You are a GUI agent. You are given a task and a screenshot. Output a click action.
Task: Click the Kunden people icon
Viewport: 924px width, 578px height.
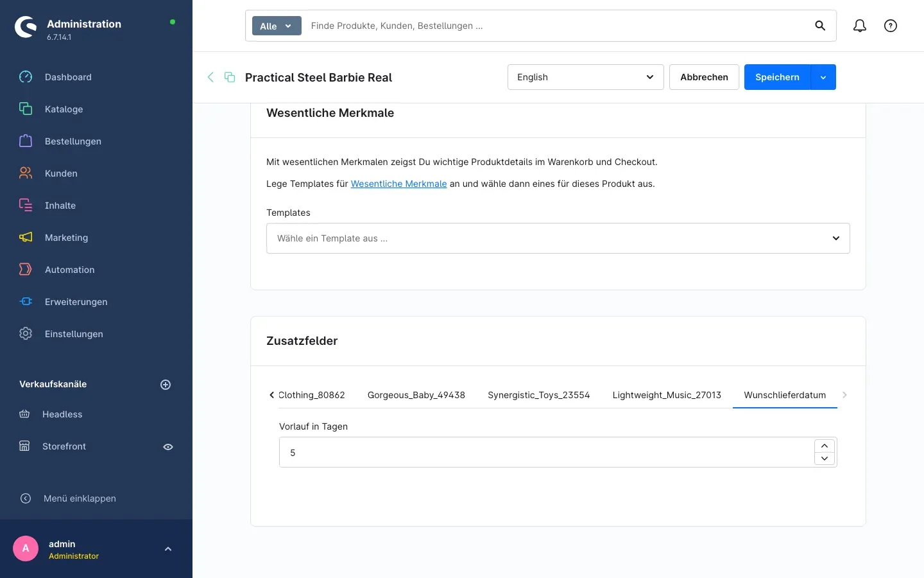pyautogui.click(x=26, y=173)
